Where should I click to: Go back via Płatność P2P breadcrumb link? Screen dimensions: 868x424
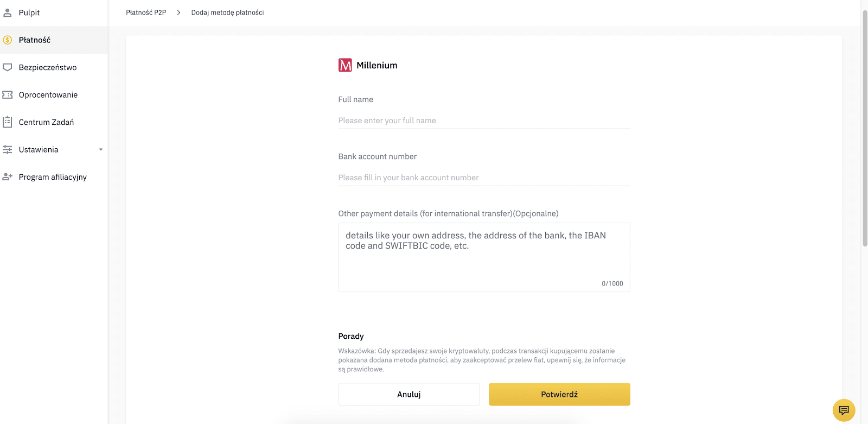tap(146, 12)
